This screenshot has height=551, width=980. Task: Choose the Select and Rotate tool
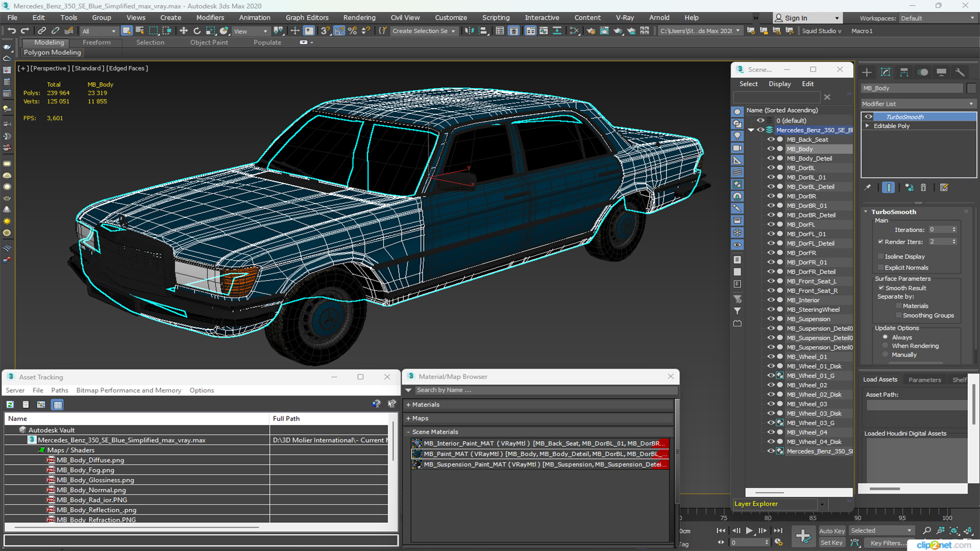tap(197, 31)
